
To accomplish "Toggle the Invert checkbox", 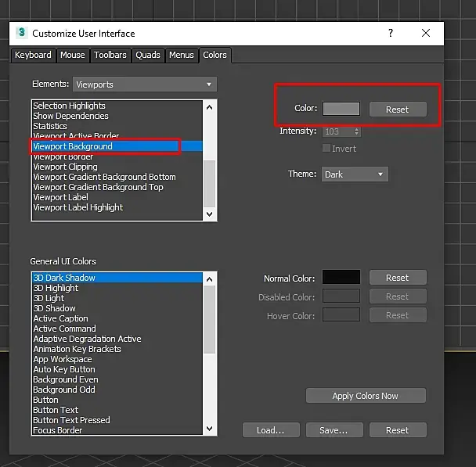I will click(x=326, y=149).
